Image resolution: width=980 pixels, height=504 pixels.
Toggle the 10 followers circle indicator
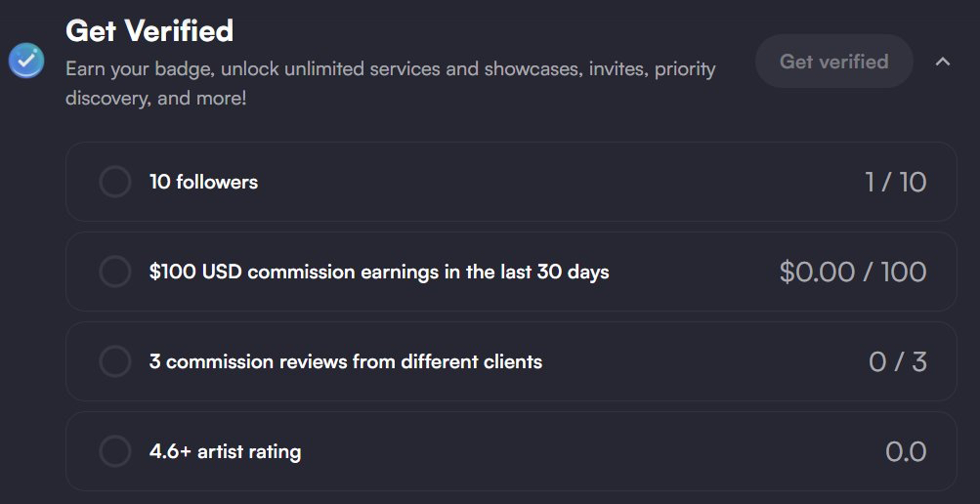(114, 182)
